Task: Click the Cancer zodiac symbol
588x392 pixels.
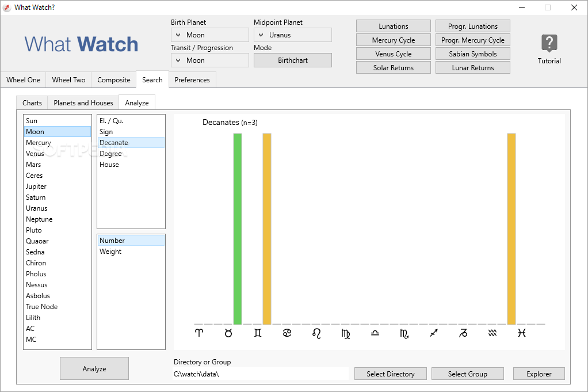Action: pyautogui.click(x=287, y=333)
